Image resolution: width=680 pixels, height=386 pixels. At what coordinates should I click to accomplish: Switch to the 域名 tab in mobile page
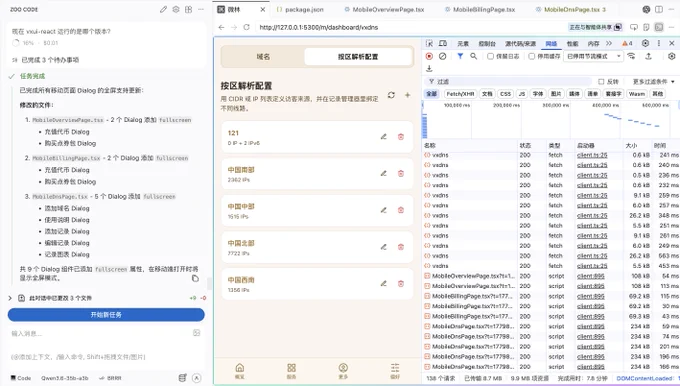263,57
